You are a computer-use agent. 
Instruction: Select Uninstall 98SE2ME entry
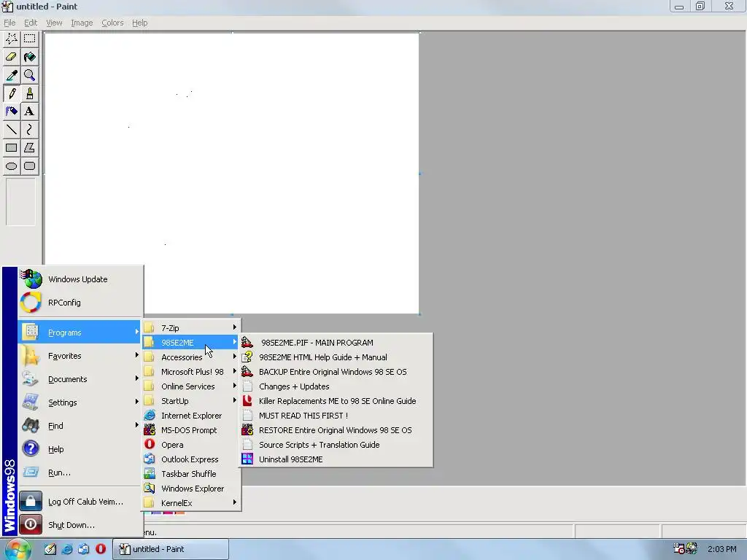336,459
